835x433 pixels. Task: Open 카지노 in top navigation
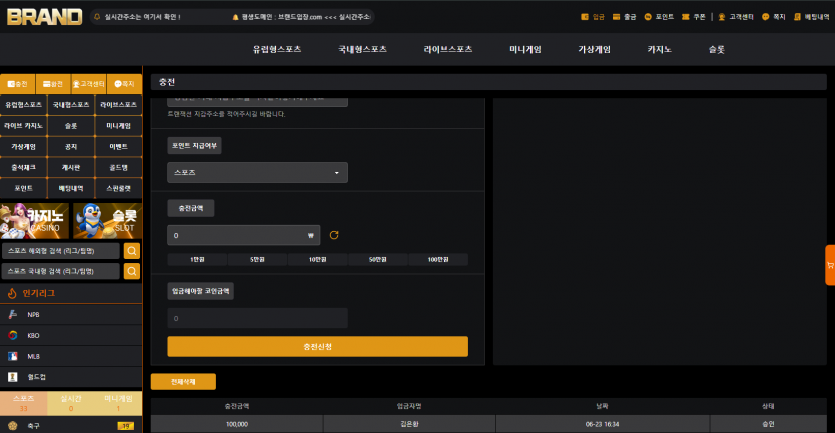(659, 50)
